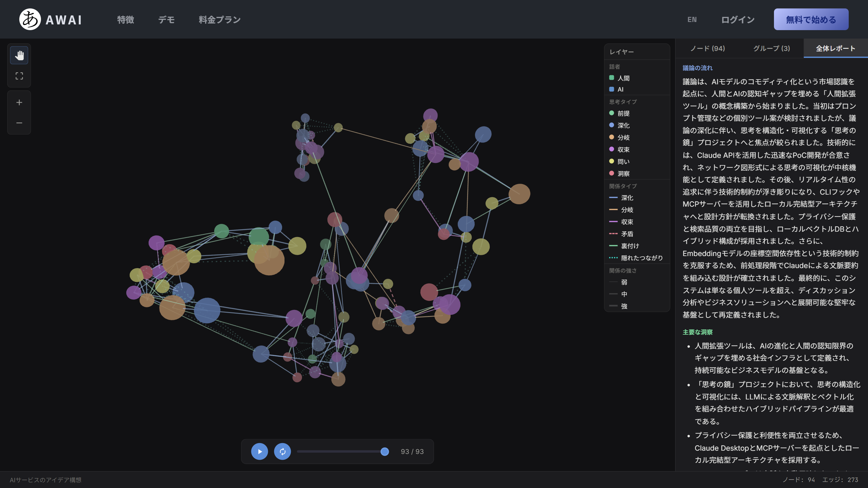Click the 関係の強さ section label
Screen dimensions: 868x488
(x=623, y=271)
